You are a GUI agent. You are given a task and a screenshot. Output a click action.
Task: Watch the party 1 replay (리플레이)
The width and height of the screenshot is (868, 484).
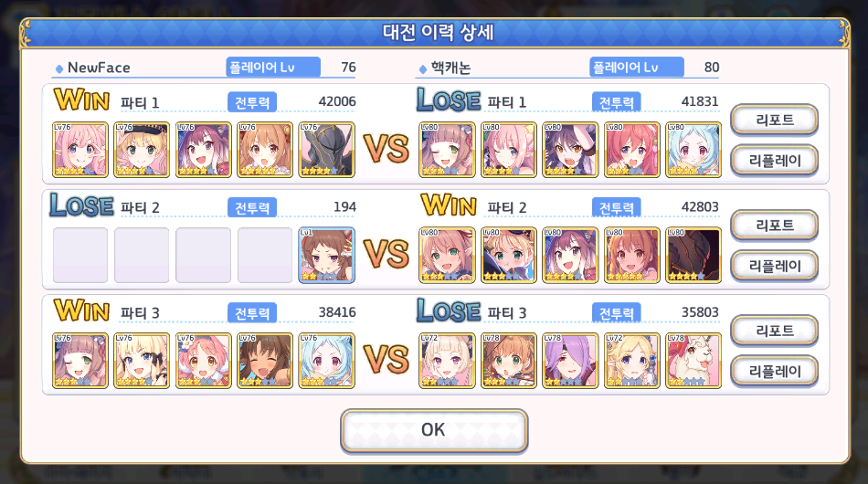tap(774, 161)
